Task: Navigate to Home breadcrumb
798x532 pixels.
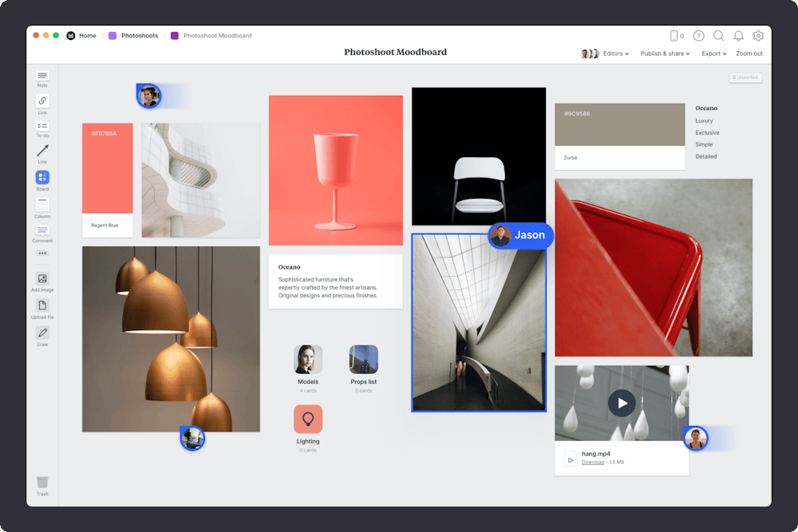Action: pyautogui.click(x=87, y=36)
